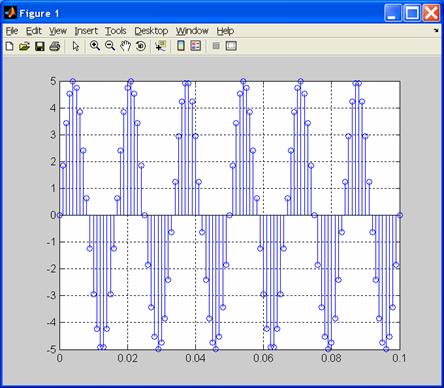Enable the Rotate 3D tool
This screenshot has width=444, height=388.
coord(141,46)
